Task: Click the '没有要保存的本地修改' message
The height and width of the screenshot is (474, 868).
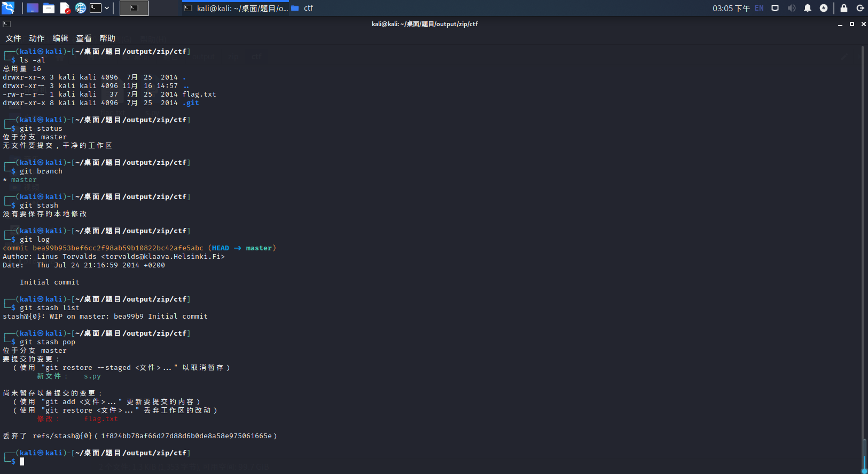Action: [x=45, y=214]
